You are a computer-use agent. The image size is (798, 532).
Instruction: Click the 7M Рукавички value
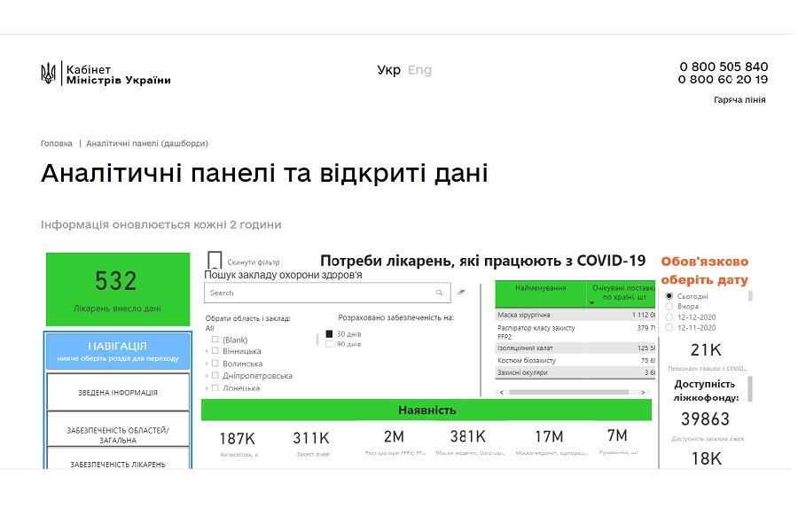617,435
